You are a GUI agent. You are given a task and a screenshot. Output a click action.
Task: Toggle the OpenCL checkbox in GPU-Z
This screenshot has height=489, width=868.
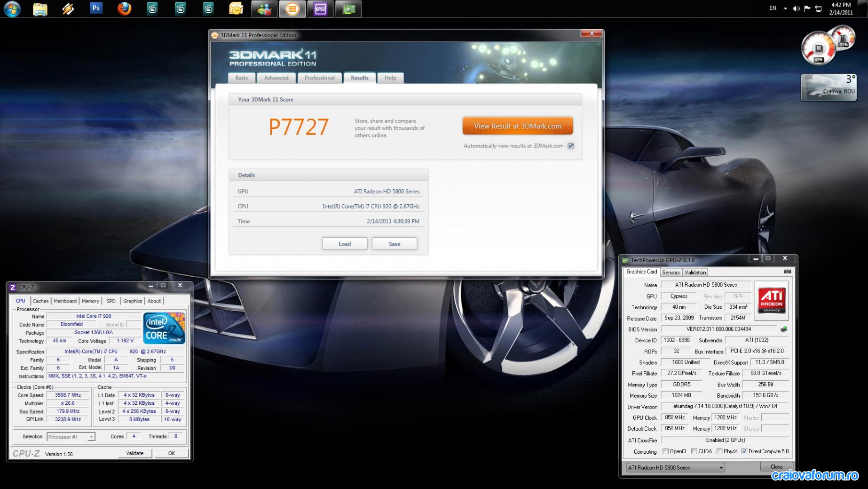[x=665, y=451]
